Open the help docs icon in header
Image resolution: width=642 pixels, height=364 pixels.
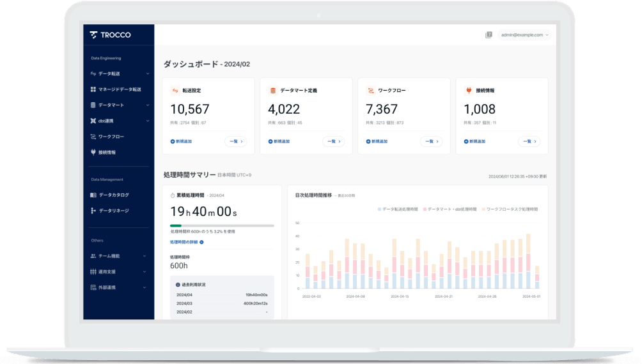489,35
